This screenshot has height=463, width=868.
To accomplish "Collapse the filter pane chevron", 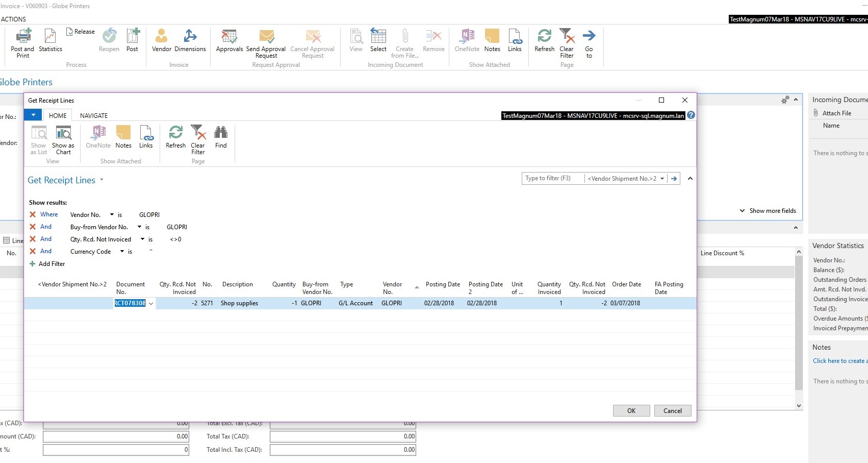I will click(x=690, y=178).
